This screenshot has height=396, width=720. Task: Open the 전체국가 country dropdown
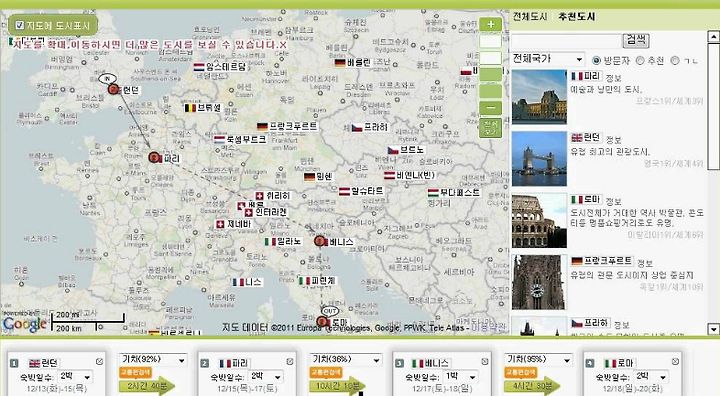548,59
